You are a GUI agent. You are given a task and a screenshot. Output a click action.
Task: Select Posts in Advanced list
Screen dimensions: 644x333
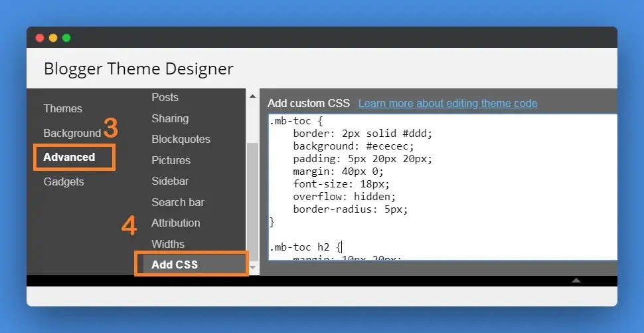point(165,98)
